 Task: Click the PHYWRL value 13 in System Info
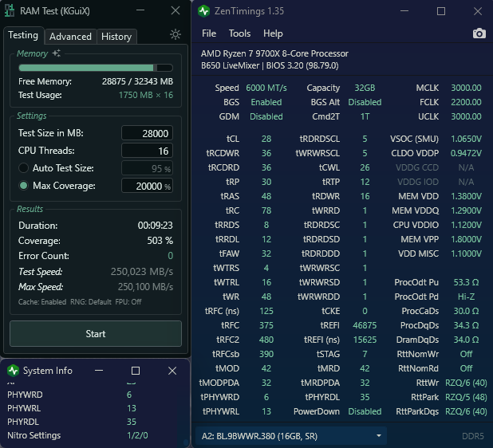[x=132, y=408]
